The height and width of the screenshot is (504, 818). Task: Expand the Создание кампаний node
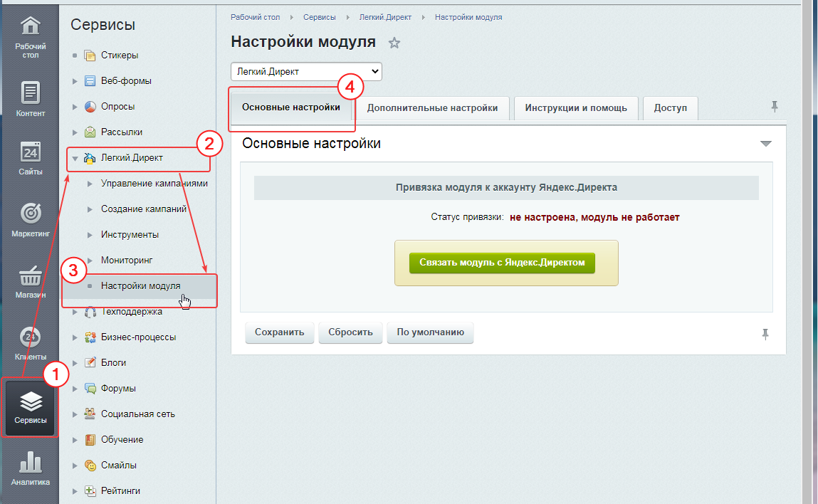(x=90, y=209)
